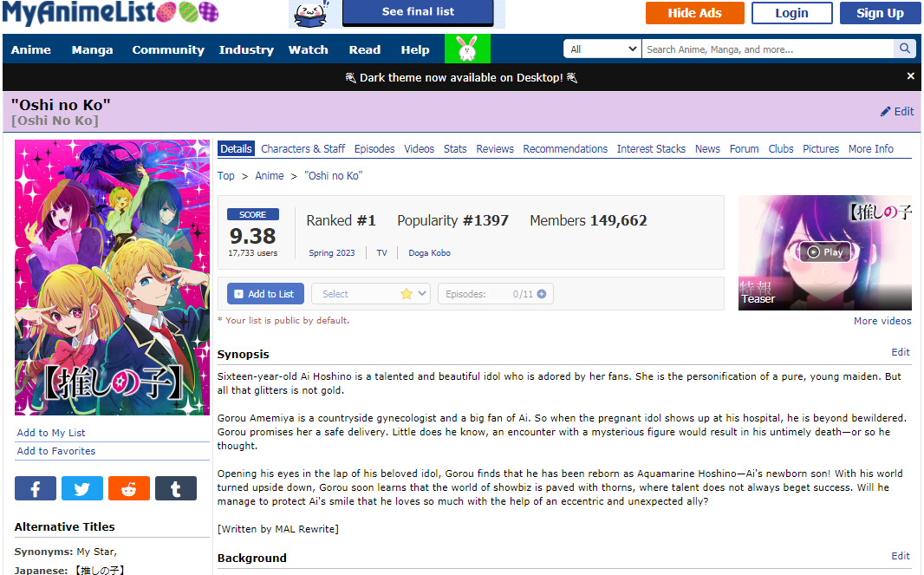Switch to Characters & Staff tab
This screenshot has width=924, height=575.
click(x=303, y=149)
